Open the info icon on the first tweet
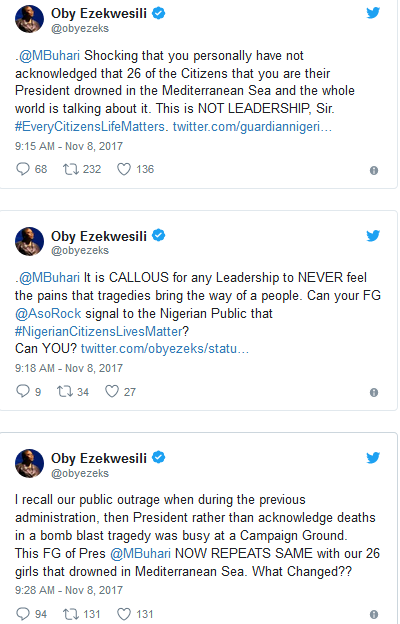 (374, 170)
